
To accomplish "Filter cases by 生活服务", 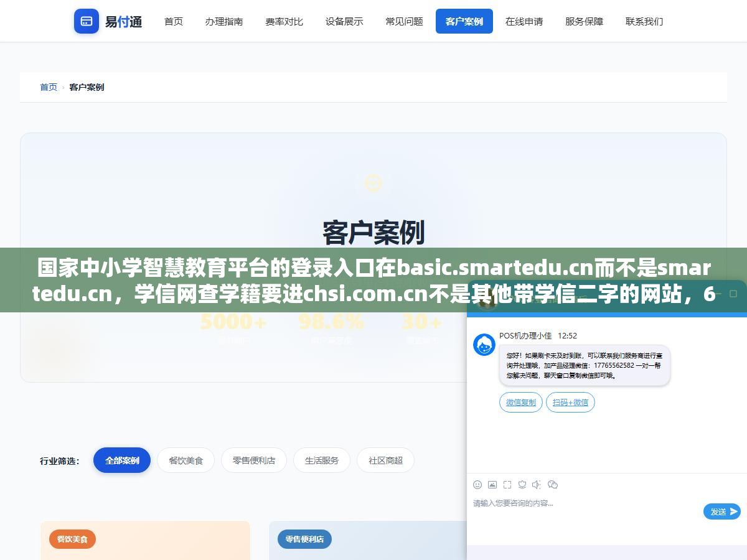I will [322, 460].
